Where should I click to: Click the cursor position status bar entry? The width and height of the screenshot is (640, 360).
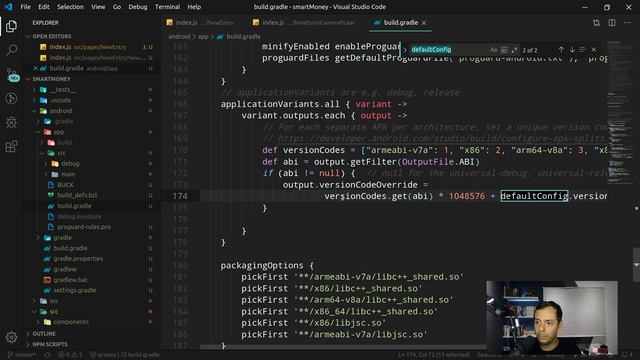pos(434,355)
